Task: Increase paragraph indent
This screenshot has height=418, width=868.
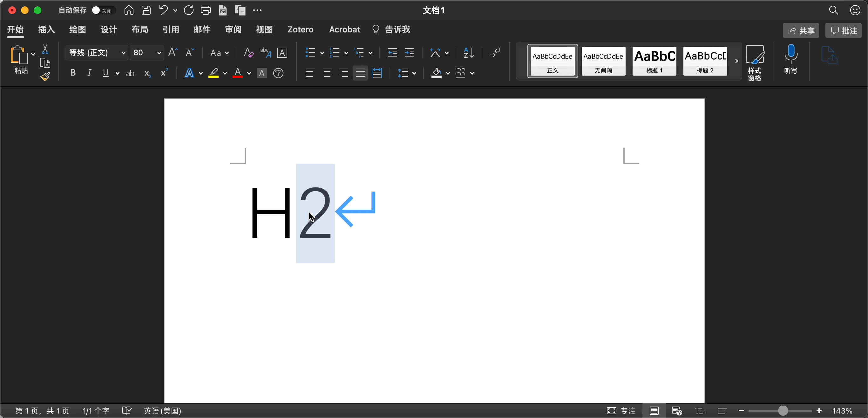Action: point(409,52)
